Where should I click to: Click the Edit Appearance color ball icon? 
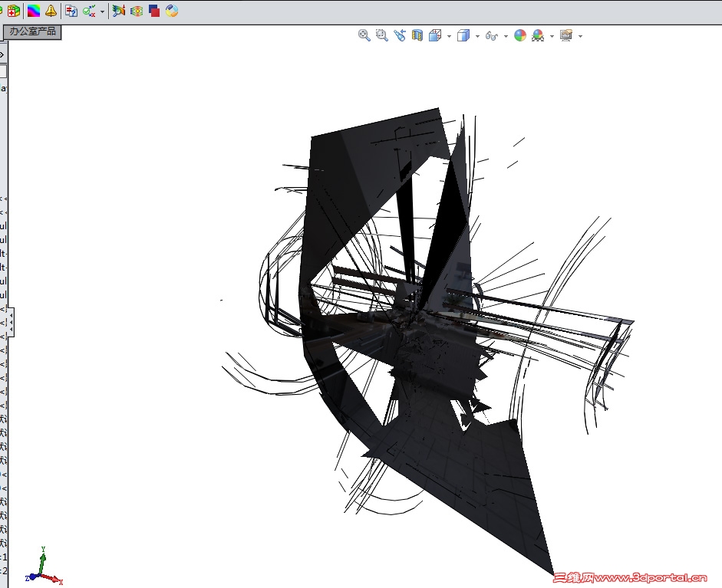pyautogui.click(x=520, y=35)
